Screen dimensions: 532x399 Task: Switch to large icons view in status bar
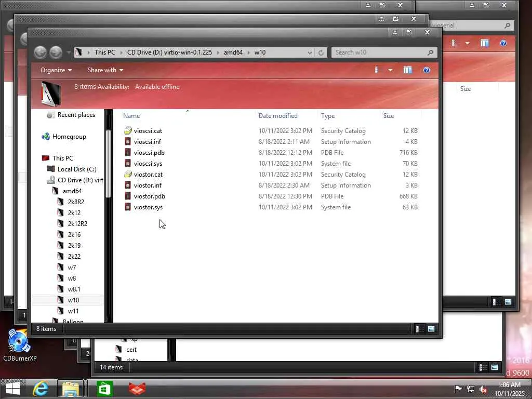[431, 329]
